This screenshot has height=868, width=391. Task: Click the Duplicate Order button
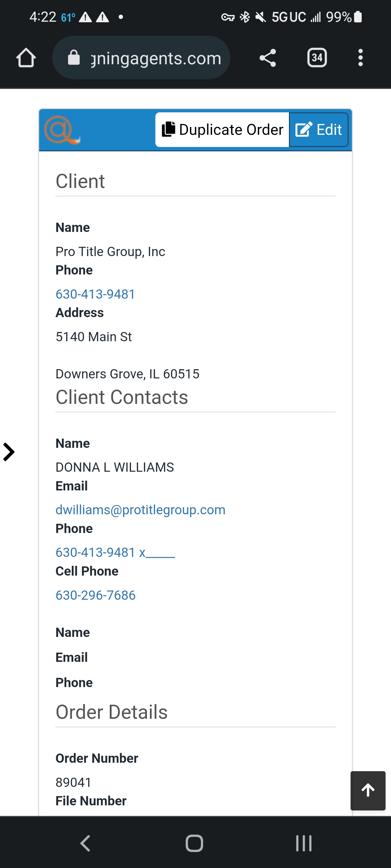coord(222,130)
